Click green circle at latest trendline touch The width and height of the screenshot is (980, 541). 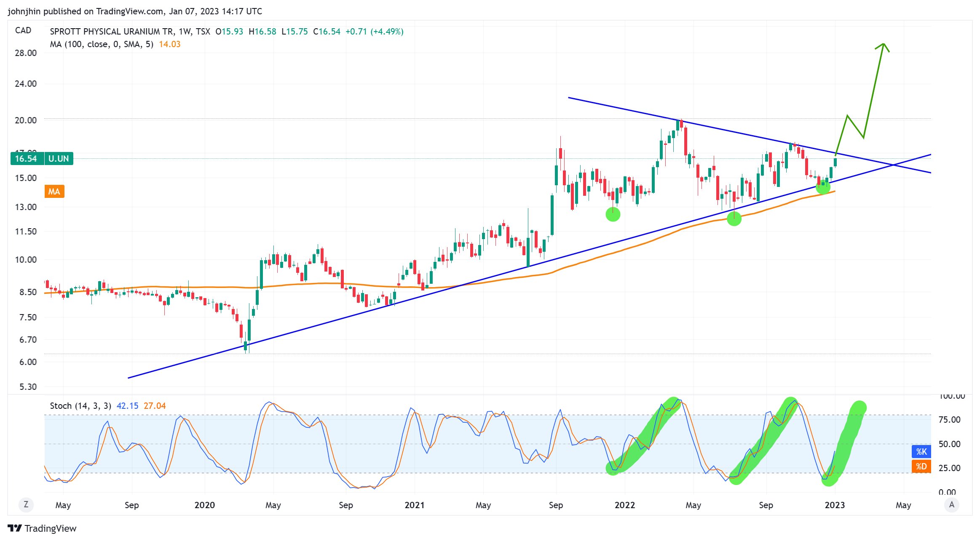(823, 187)
